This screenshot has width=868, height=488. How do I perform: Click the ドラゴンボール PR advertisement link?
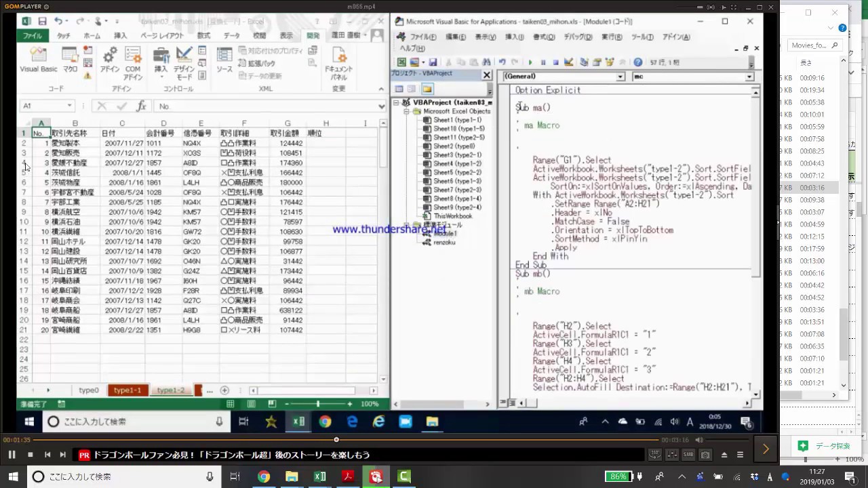click(231, 455)
